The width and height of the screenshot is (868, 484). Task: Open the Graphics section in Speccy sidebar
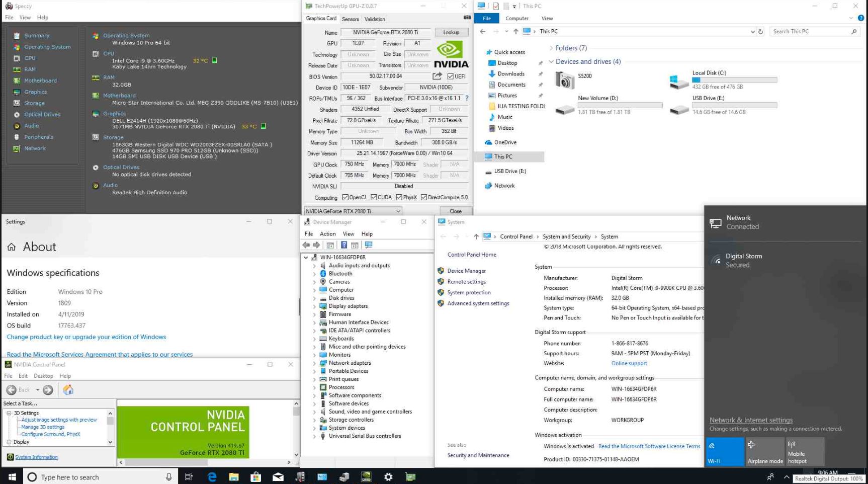[35, 92]
